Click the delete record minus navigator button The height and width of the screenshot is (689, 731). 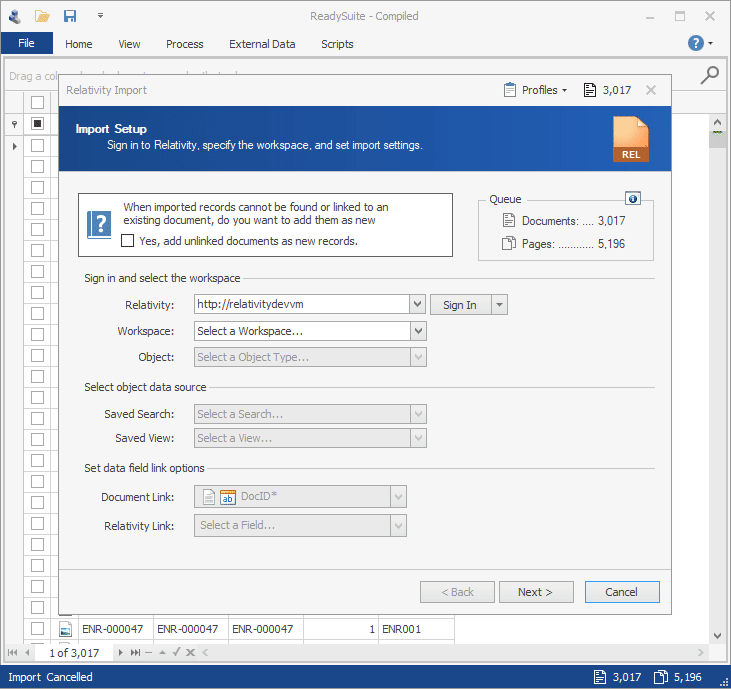tap(148, 652)
